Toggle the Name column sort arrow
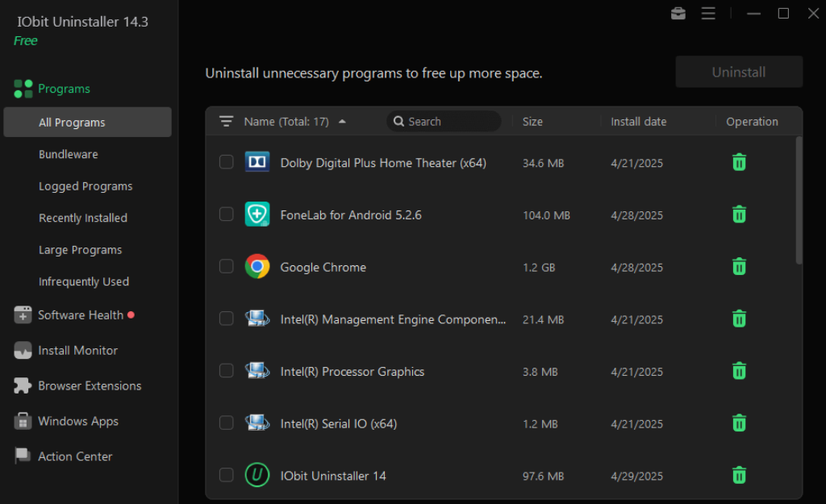This screenshot has height=504, width=826. pos(342,122)
